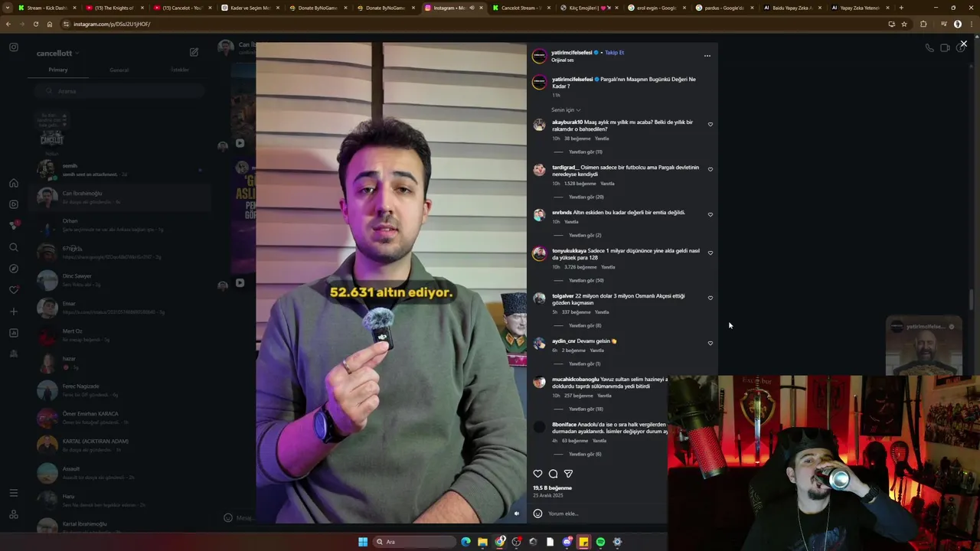This screenshot has width=980, height=551.
Task: Open a new browser tab with plus
Action: [x=901, y=8]
